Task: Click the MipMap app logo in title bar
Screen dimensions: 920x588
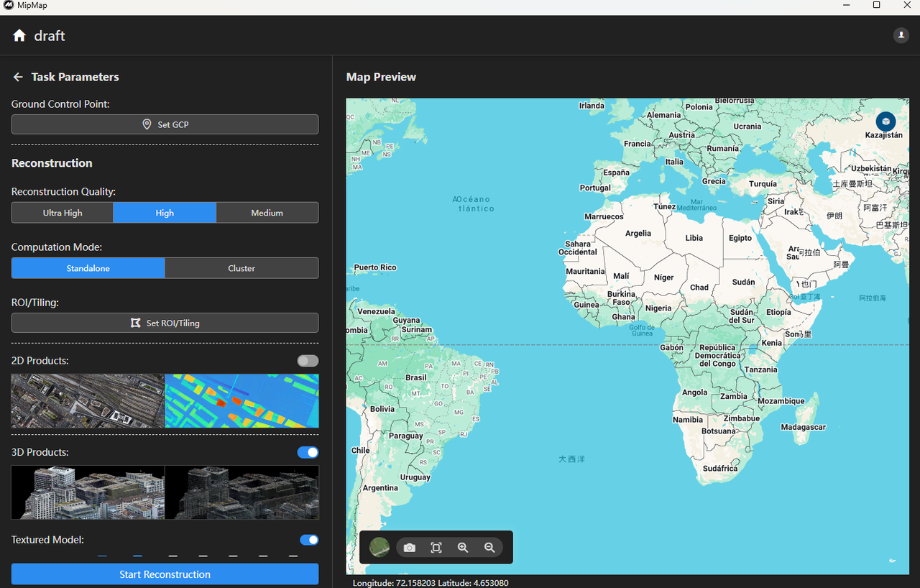Action: tap(9, 5)
